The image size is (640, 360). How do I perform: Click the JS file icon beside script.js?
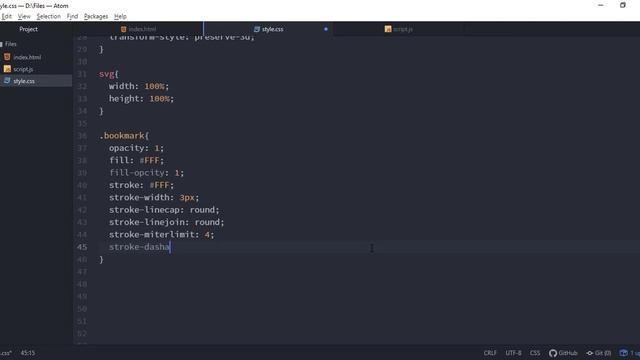(x=7, y=69)
